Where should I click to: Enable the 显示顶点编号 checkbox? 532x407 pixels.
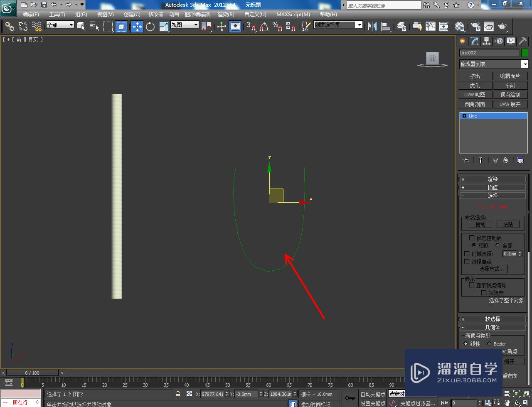[x=472, y=285]
